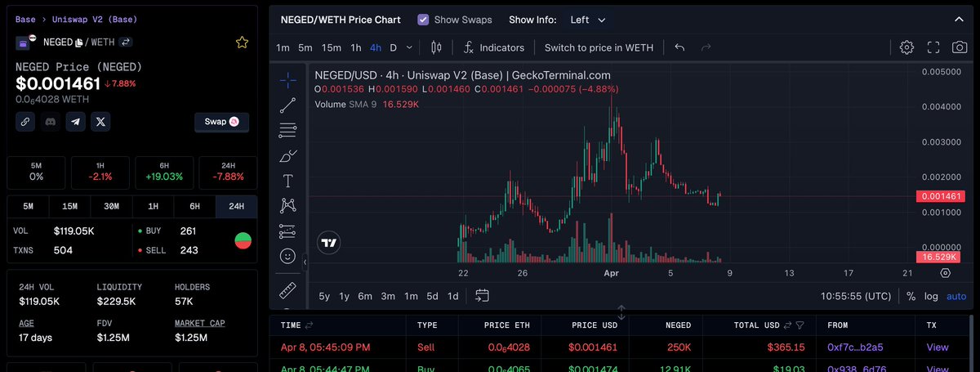Viewport: 980px width, 372px height.
Task: Select the trend line drawing tool
Action: click(287, 105)
